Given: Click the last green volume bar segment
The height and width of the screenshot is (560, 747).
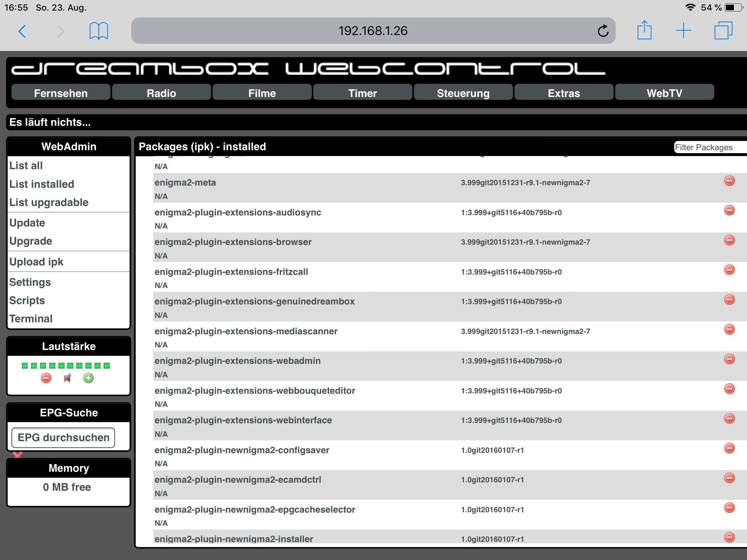Looking at the screenshot, I should click(107, 366).
